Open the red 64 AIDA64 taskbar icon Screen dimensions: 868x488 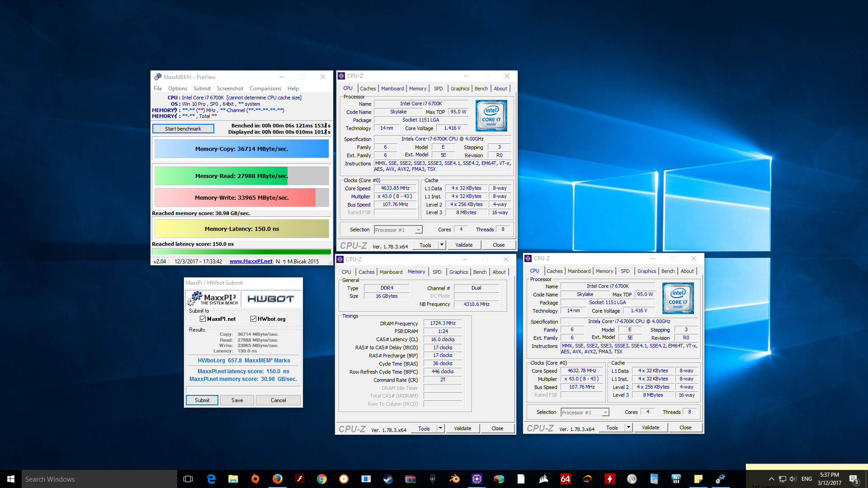click(x=566, y=479)
